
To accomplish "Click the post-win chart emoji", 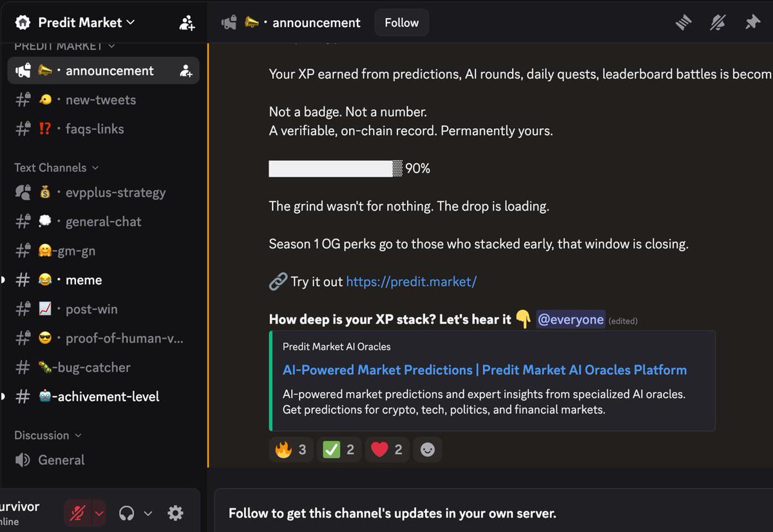I will (x=45, y=309).
